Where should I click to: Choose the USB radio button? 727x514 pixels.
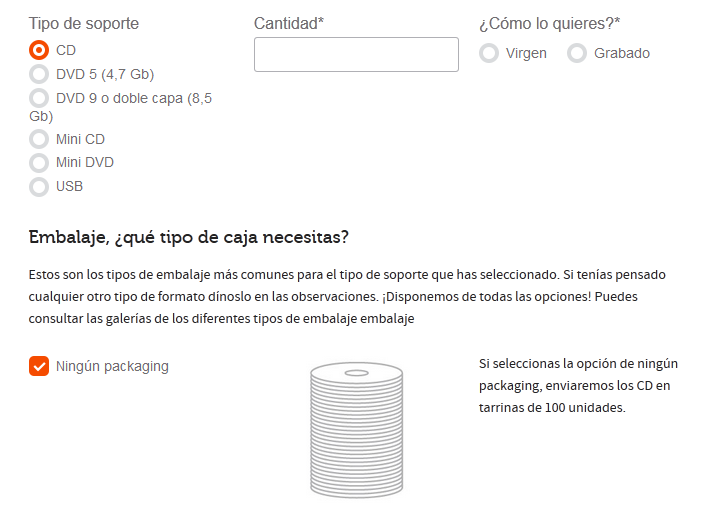(x=39, y=187)
